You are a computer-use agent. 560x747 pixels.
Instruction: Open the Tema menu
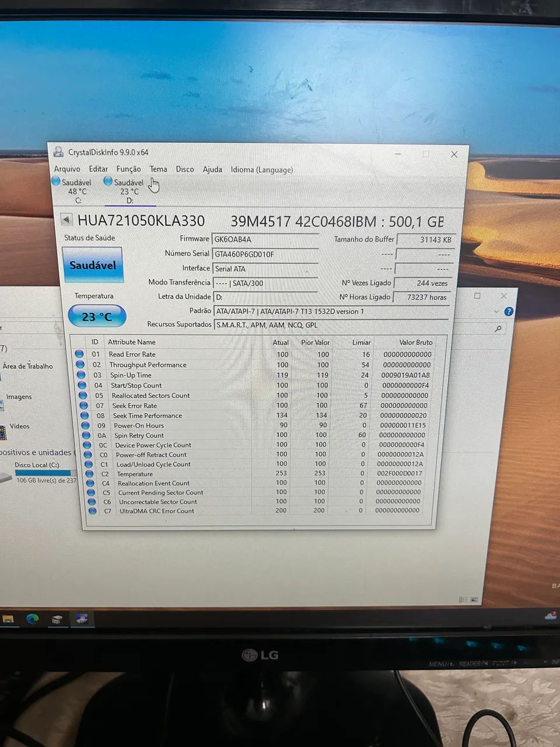[x=158, y=169]
